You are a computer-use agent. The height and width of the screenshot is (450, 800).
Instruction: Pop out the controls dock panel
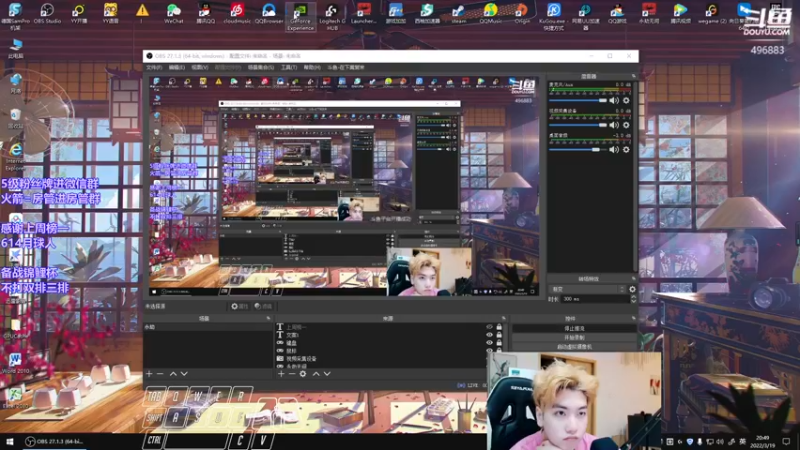[634, 318]
